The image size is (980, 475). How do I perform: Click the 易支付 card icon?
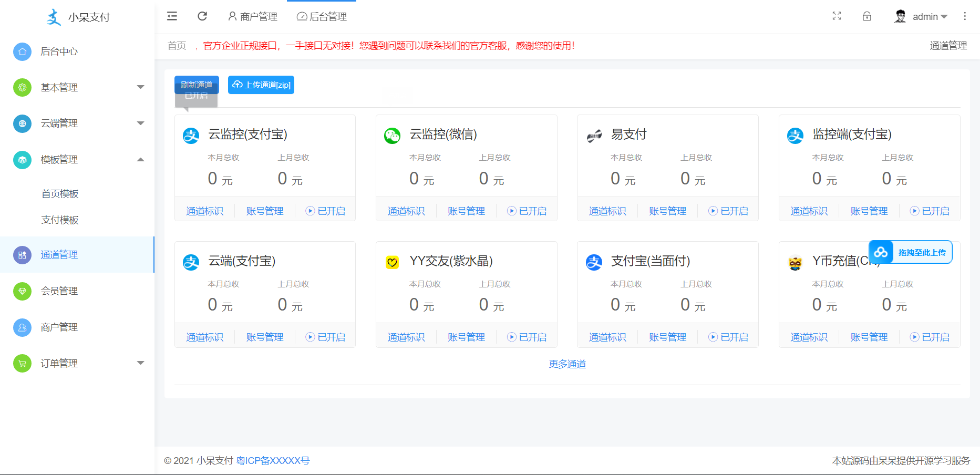point(594,136)
